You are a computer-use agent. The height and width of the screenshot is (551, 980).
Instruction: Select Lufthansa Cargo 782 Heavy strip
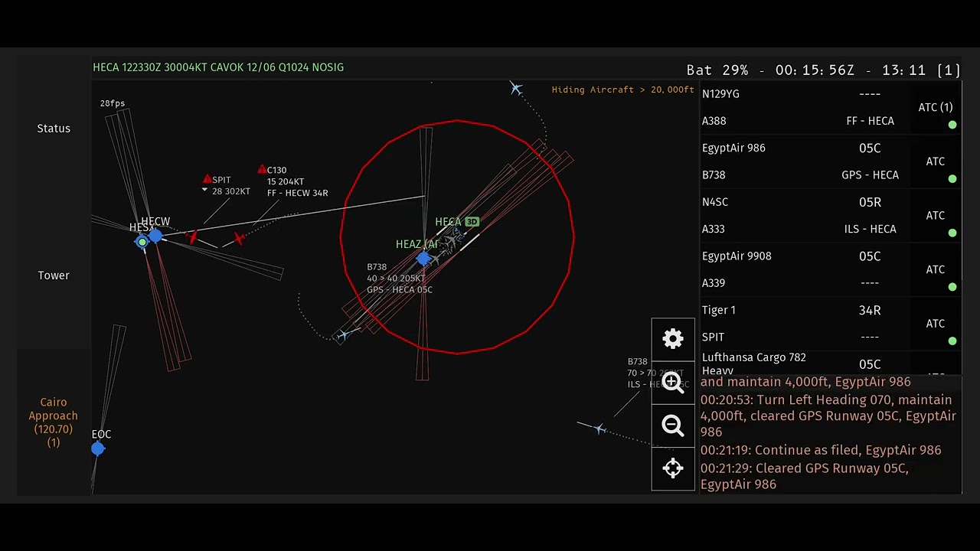[831, 364]
